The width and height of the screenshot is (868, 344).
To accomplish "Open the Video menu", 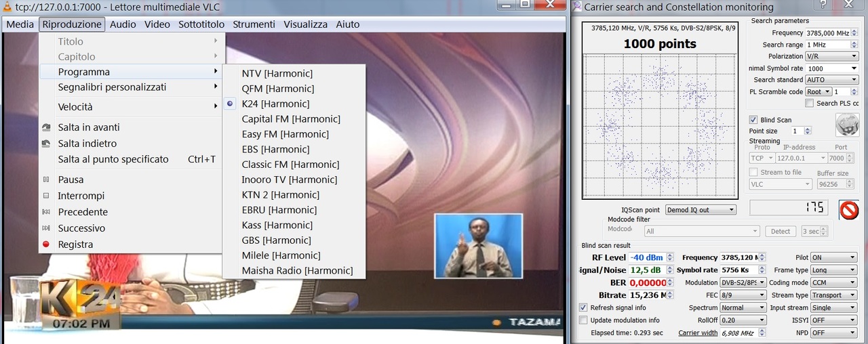I will click(157, 24).
